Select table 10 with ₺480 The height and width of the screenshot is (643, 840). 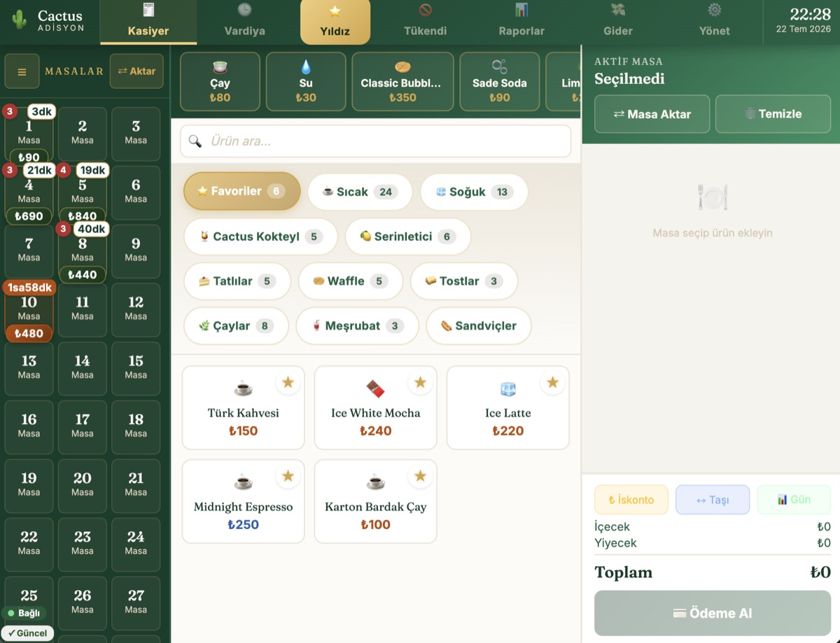(x=29, y=311)
